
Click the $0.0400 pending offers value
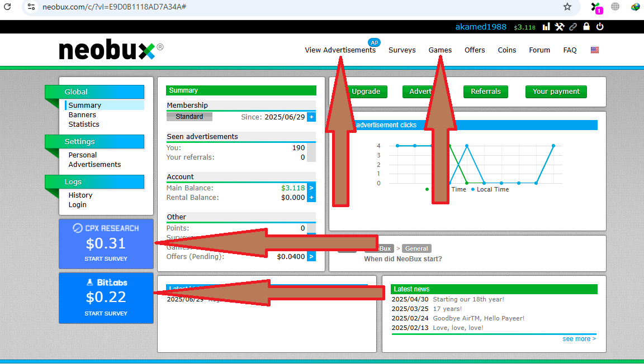tap(291, 257)
